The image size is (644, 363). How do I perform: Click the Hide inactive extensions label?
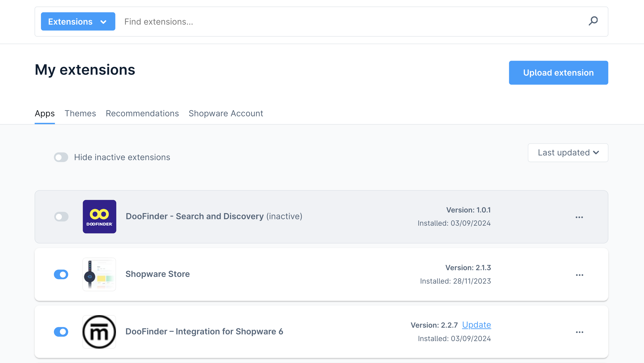pyautogui.click(x=122, y=157)
